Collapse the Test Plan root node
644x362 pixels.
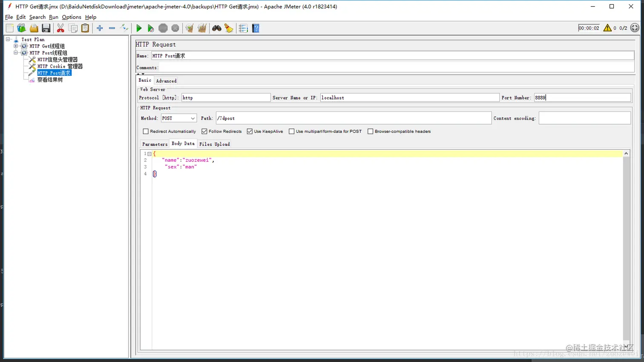tap(8, 39)
